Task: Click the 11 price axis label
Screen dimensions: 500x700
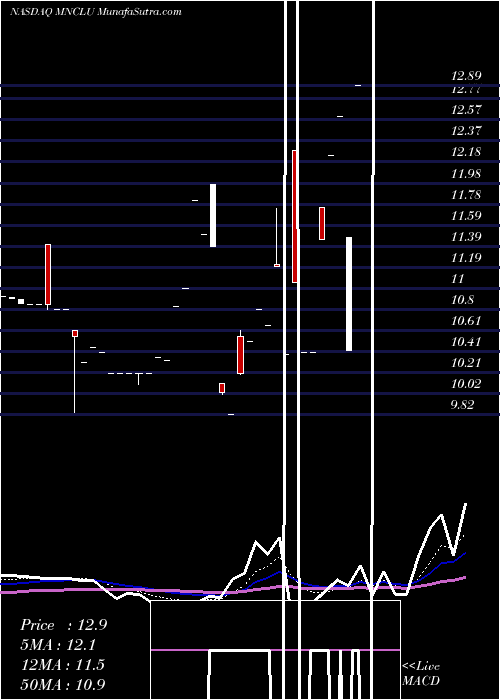Action: coord(458,279)
